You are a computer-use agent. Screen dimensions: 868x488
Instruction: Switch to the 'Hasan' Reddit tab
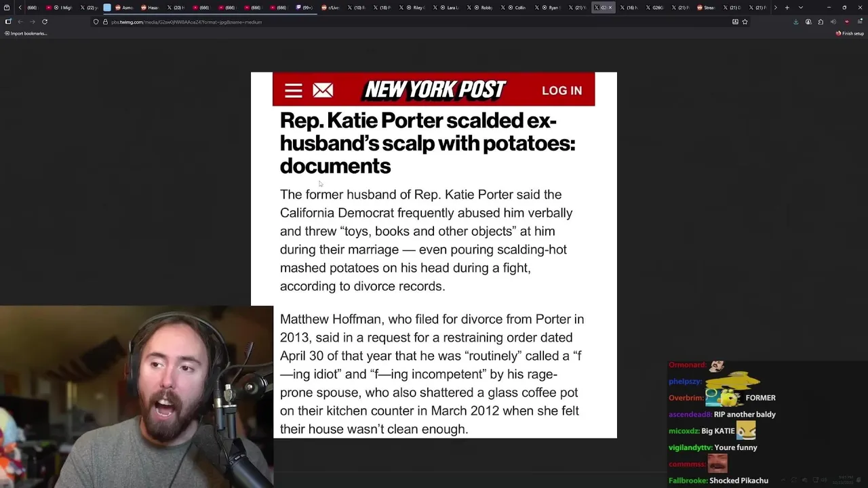pos(151,7)
